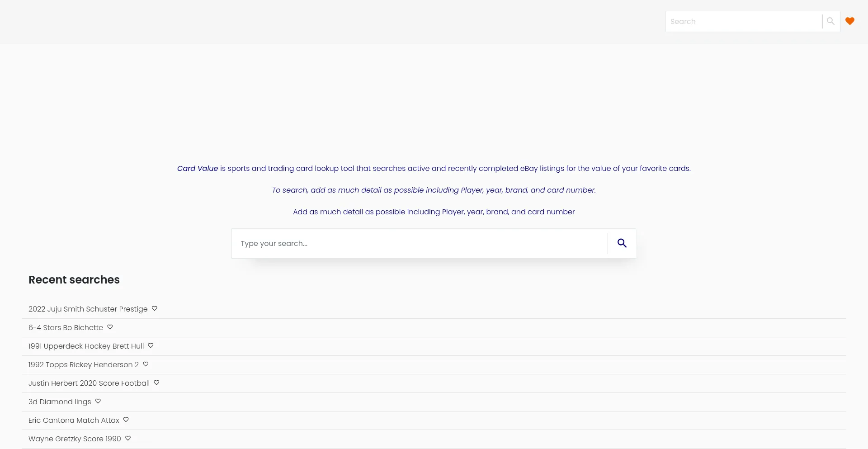Click the magnifier icon in the header search

point(830,21)
